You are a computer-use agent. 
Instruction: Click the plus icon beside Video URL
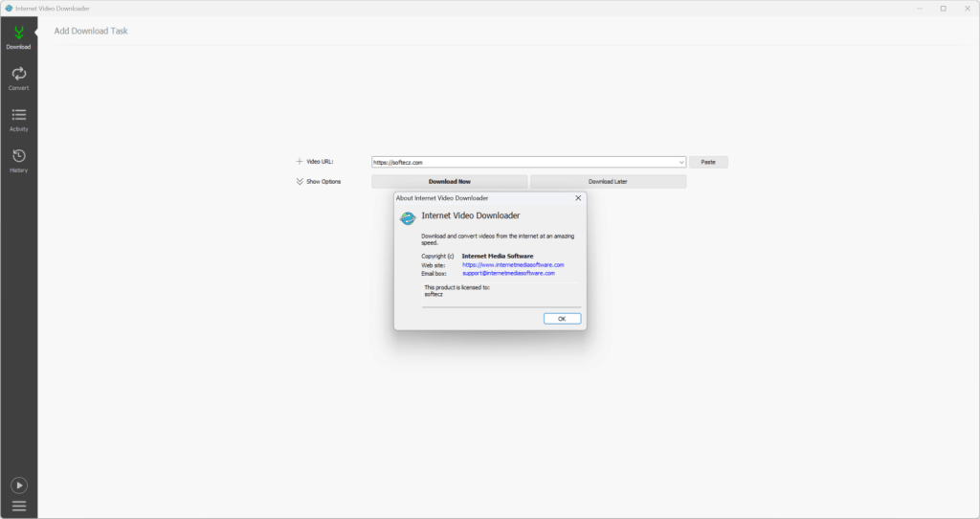(x=300, y=161)
